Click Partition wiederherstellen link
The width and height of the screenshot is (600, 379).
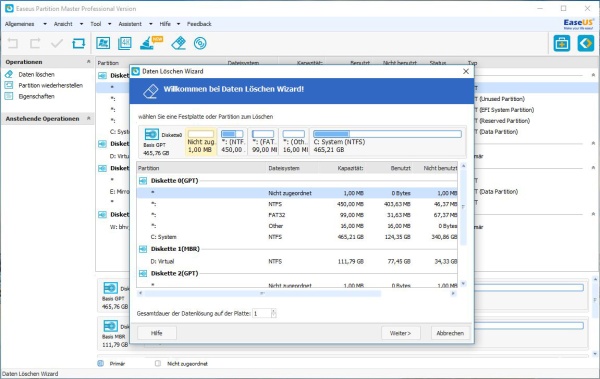51,85
